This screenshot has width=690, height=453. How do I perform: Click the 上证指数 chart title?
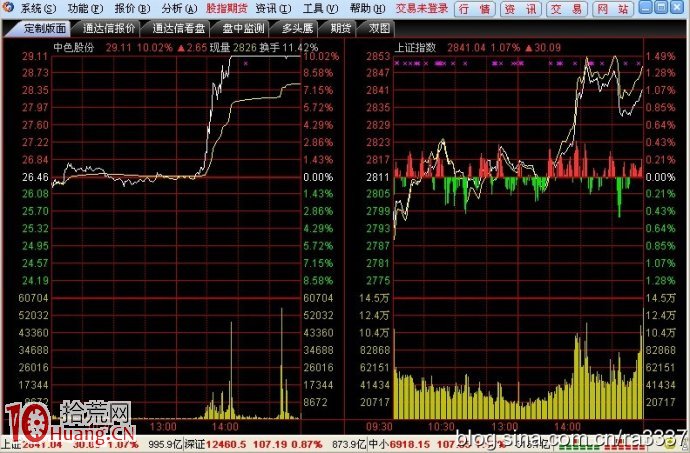pyautogui.click(x=416, y=47)
